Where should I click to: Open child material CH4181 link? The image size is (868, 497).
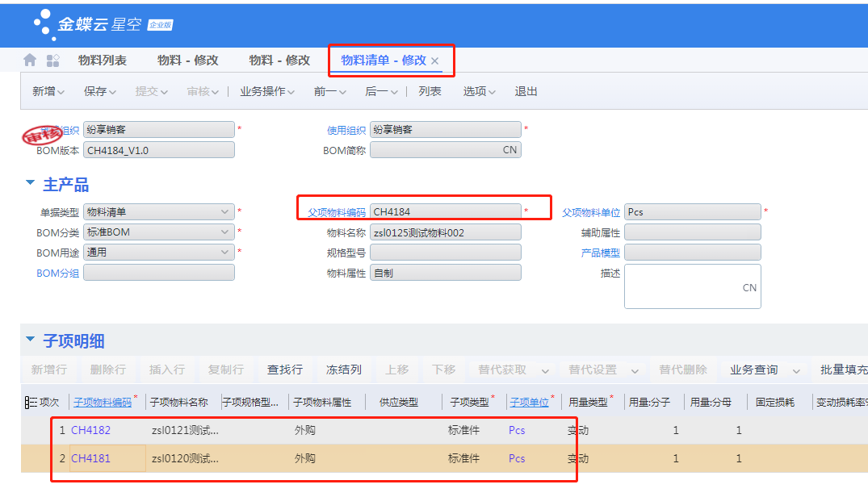pos(90,458)
